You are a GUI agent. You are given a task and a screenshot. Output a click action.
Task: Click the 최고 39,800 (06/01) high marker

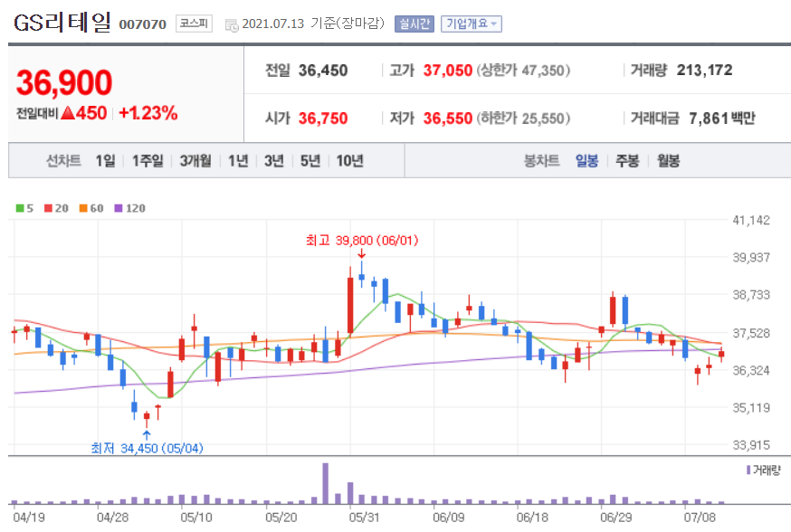coord(362,241)
